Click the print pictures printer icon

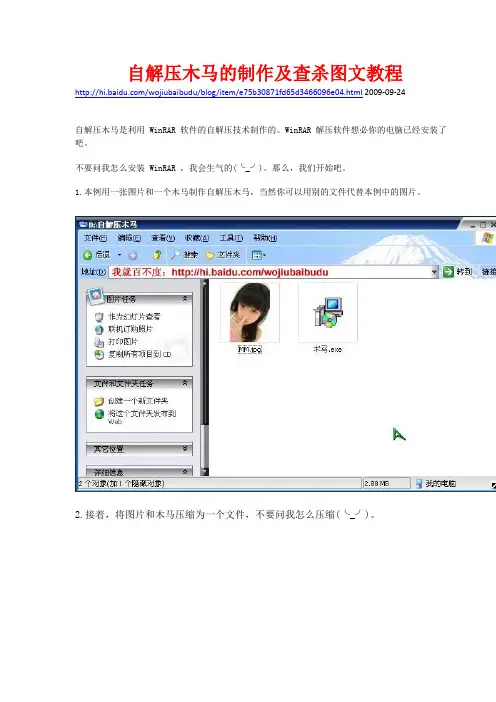(99, 342)
